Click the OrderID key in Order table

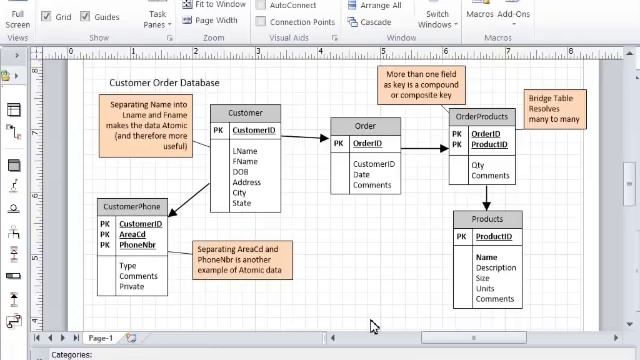(367, 143)
